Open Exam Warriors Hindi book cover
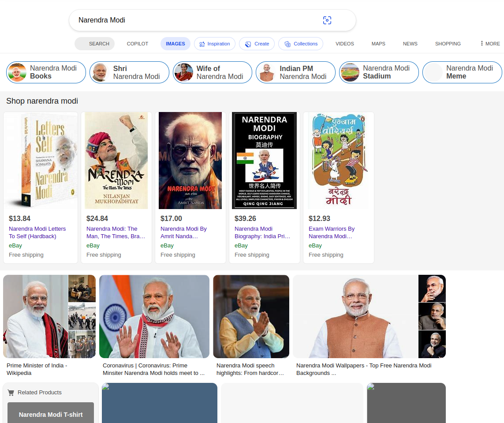The height and width of the screenshot is (423, 504). 339,161
